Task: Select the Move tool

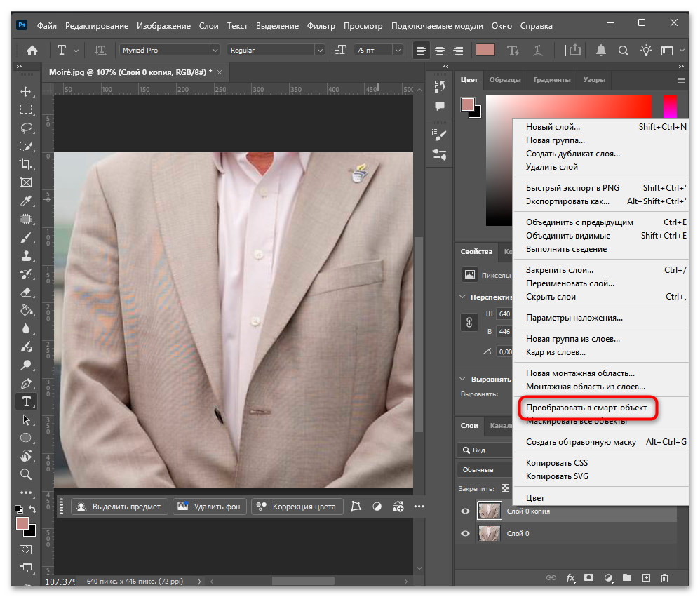Action: [x=26, y=91]
